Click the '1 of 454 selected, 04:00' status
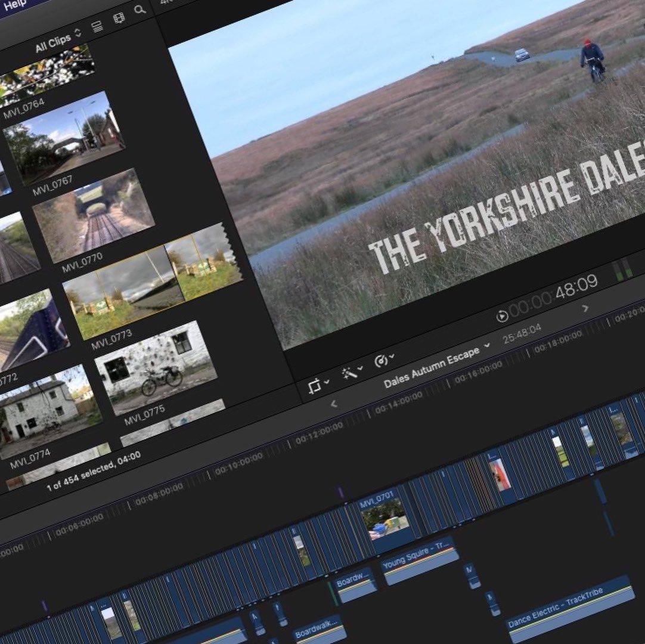The height and width of the screenshot is (644, 645). pyautogui.click(x=94, y=470)
